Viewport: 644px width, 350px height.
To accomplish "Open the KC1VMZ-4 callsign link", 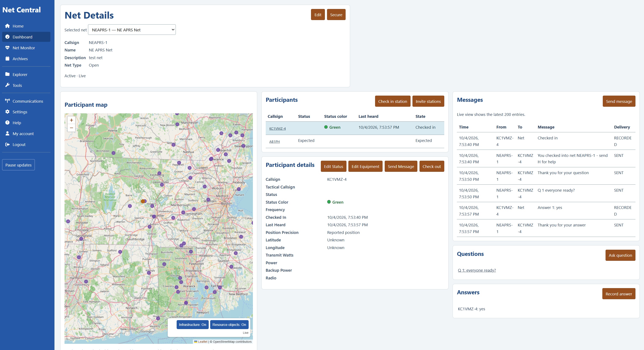I will pos(277,129).
